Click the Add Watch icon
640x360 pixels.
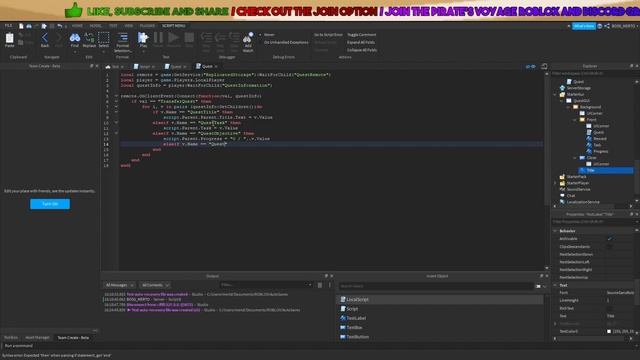[248, 38]
